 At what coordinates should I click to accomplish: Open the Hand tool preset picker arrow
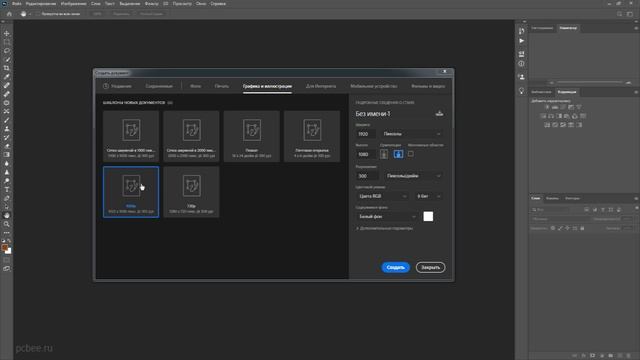30,14
